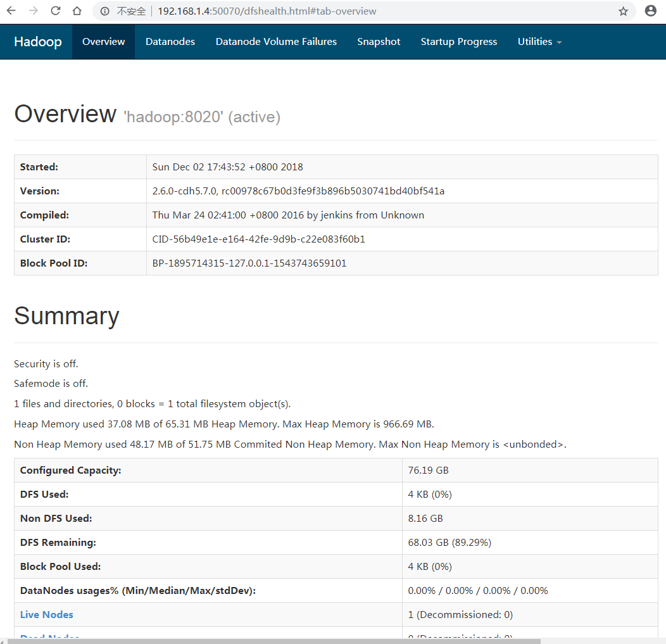Go to browser home page icon

point(77,11)
